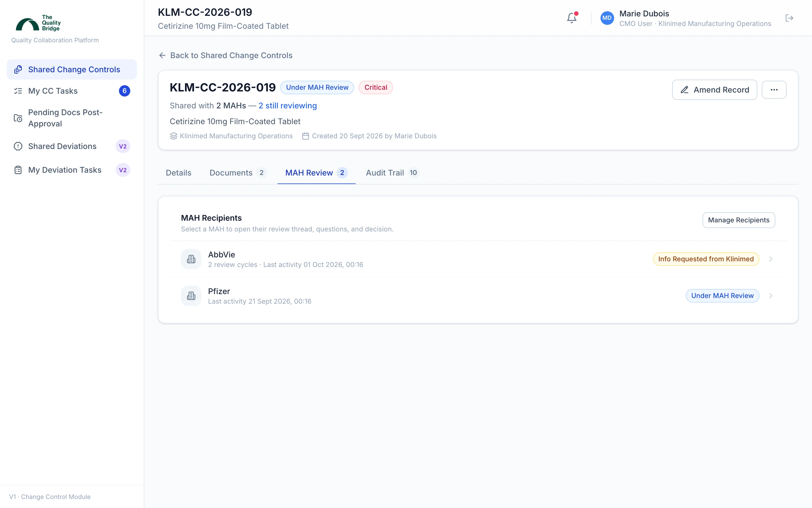The height and width of the screenshot is (508, 812).
Task: Select the MAH Review tab
Action: [316, 173]
